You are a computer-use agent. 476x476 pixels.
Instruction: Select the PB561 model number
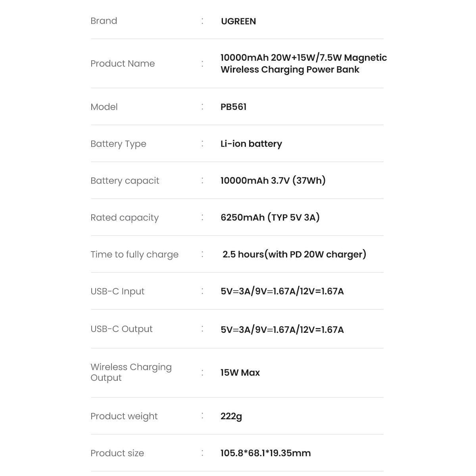(x=234, y=107)
